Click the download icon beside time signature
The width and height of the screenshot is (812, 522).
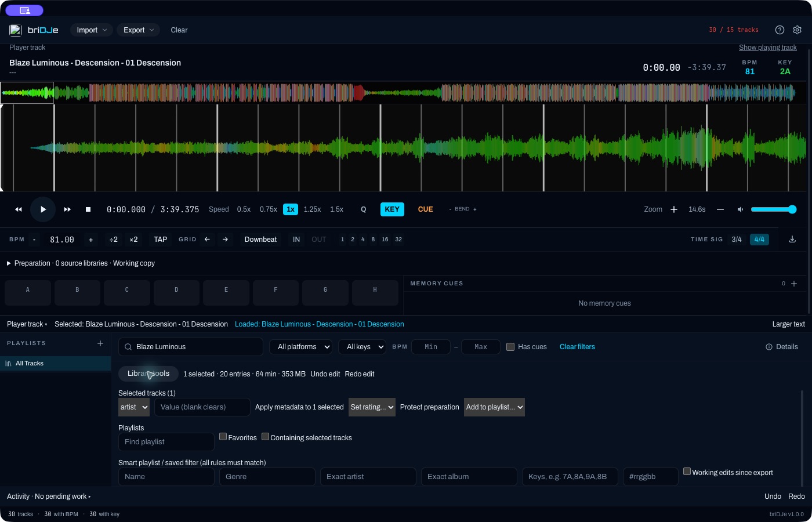tap(792, 240)
